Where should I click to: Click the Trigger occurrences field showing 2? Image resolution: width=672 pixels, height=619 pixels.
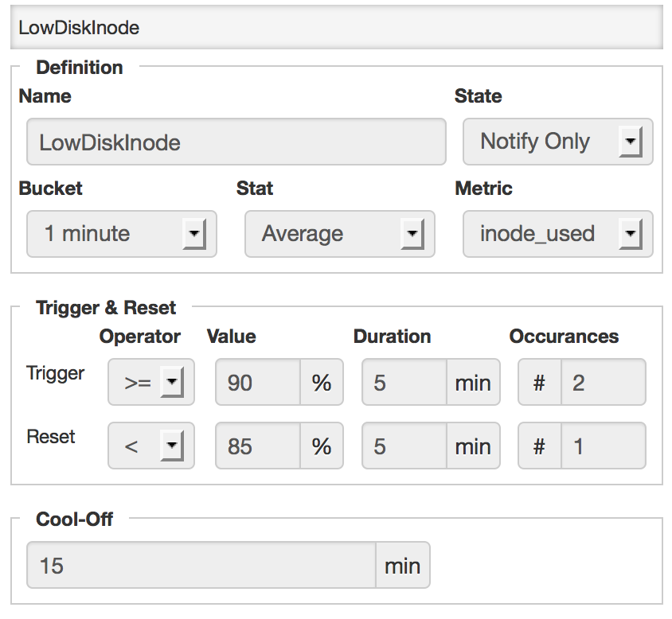[x=603, y=383]
